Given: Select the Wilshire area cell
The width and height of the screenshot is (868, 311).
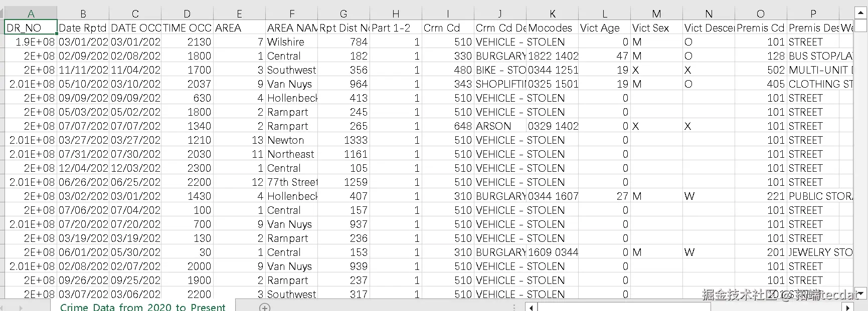Looking at the screenshot, I should 292,42.
